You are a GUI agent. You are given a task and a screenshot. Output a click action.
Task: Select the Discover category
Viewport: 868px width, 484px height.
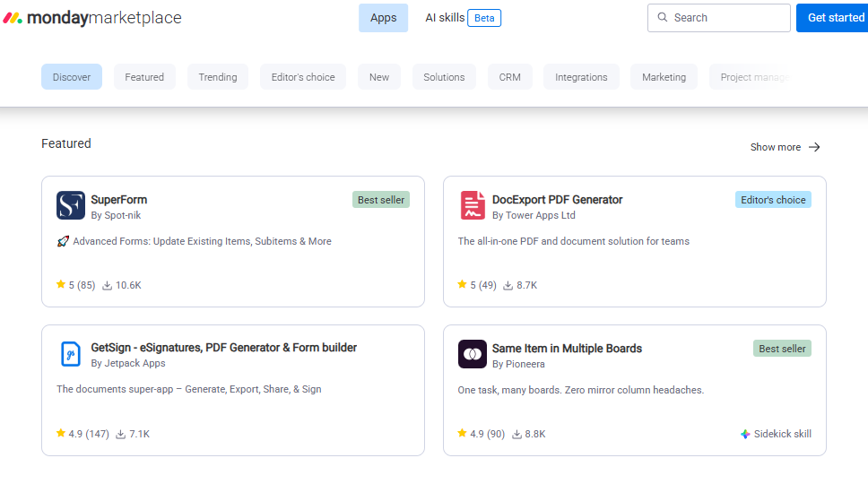(x=72, y=77)
